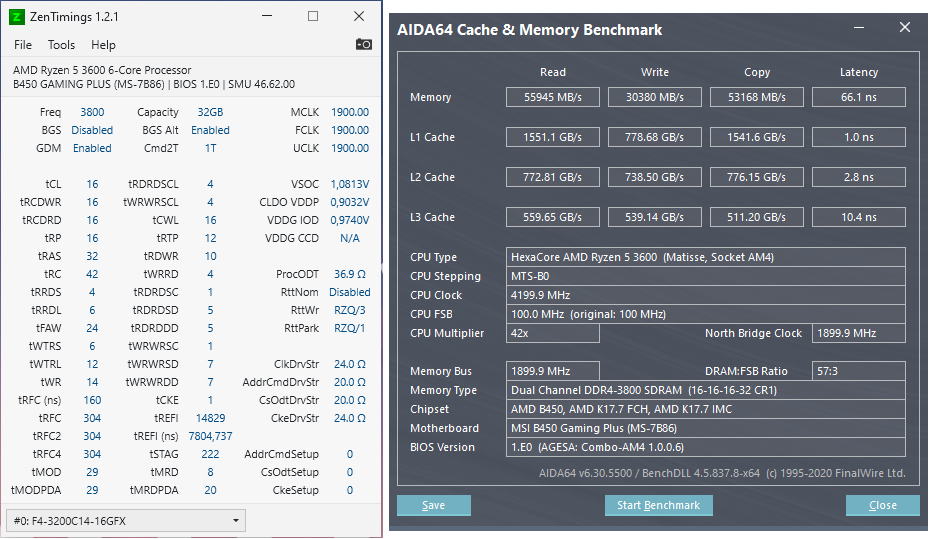Click the tMRDPDA value 20
The width and height of the screenshot is (930, 539).
211,490
